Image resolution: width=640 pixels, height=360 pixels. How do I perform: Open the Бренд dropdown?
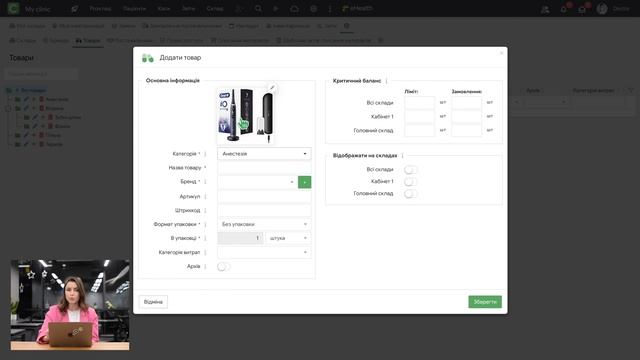pos(257,182)
